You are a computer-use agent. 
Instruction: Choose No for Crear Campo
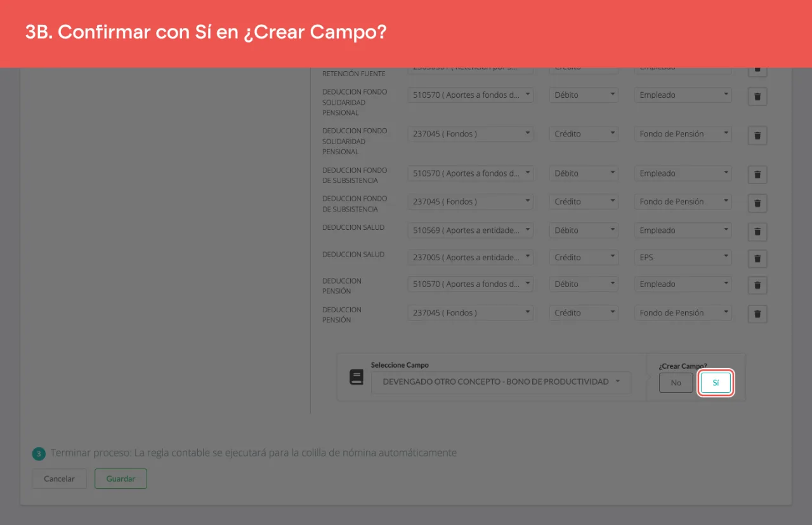(676, 383)
